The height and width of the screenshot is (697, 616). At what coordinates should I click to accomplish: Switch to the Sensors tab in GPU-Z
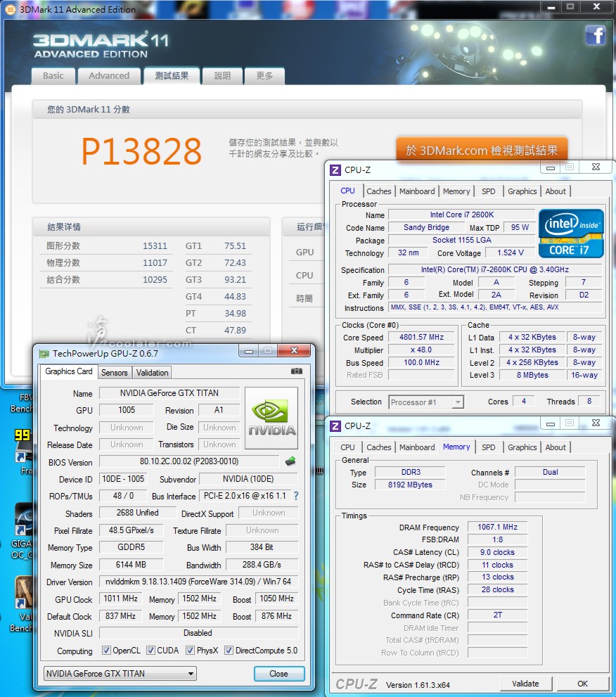coord(114,373)
